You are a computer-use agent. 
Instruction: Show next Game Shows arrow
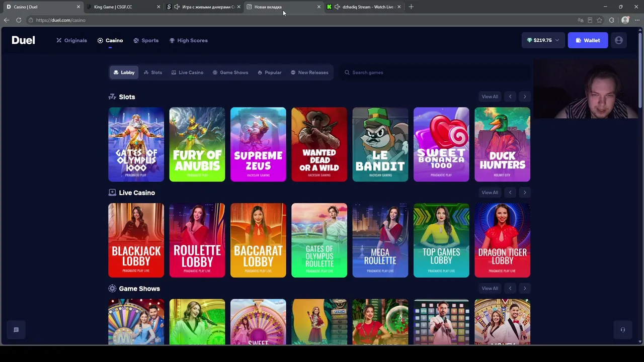tap(525, 289)
